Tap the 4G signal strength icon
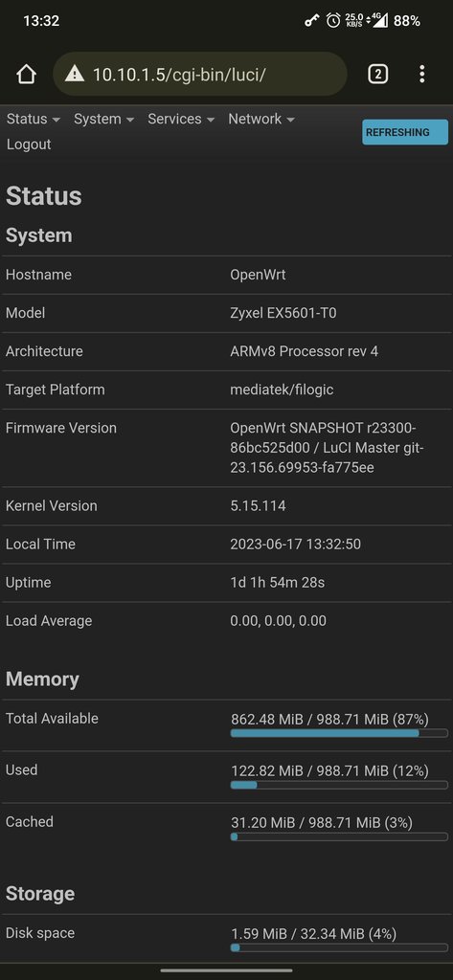Viewport: 453px width, 980px height. (x=380, y=21)
